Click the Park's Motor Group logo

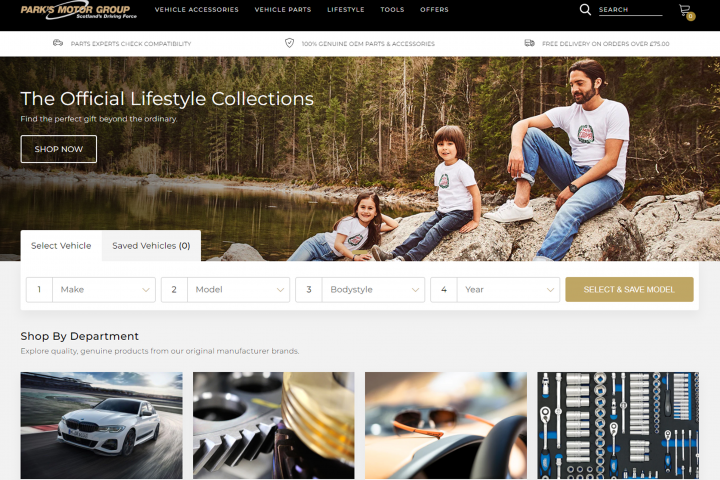pyautogui.click(x=79, y=11)
